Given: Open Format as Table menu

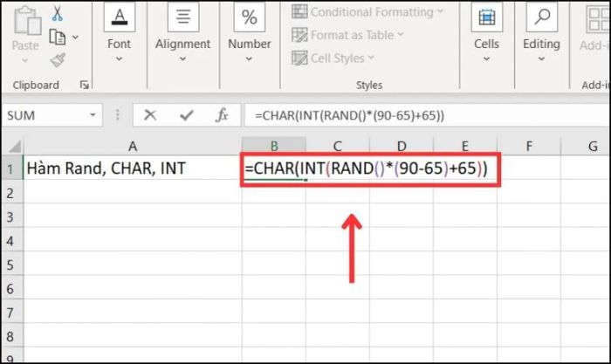Looking at the screenshot, I should coord(347,35).
